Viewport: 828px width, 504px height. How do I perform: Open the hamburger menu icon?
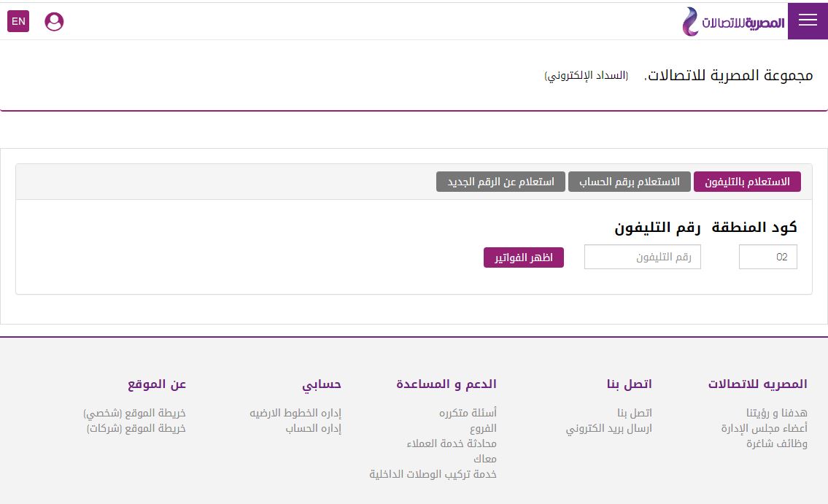coord(808,21)
